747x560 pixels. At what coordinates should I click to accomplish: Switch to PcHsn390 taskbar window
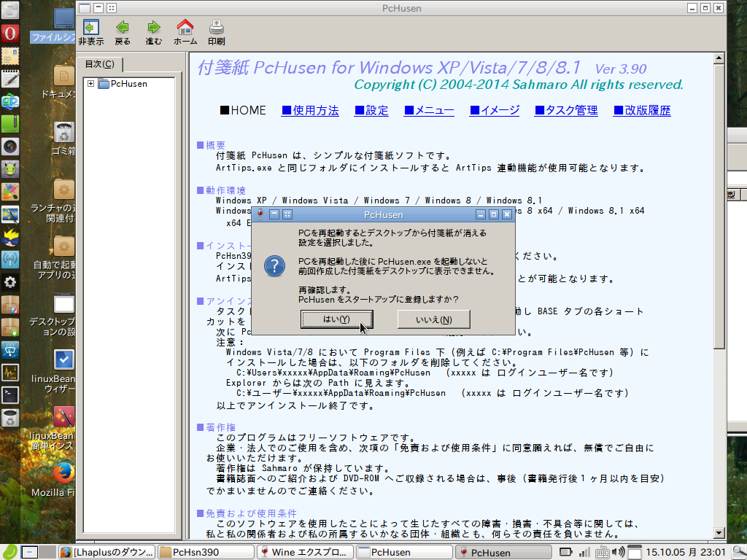[x=206, y=553]
